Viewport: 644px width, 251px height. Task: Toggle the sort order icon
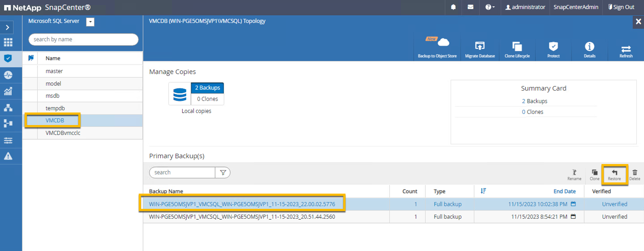pyautogui.click(x=483, y=191)
